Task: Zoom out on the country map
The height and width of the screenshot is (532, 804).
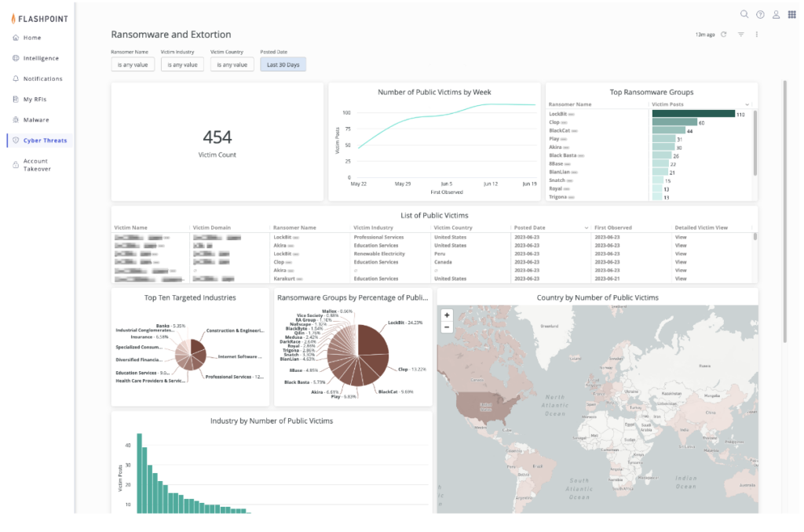Action: pyautogui.click(x=447, y=327)
